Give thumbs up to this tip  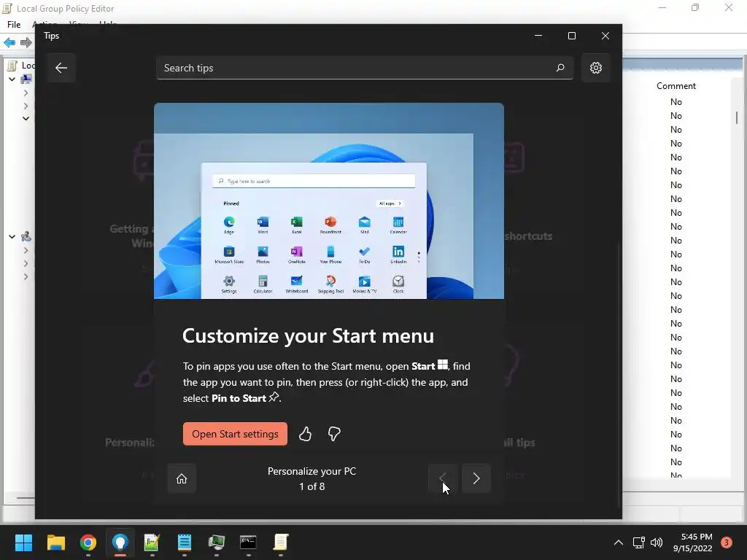coord(305,434)
